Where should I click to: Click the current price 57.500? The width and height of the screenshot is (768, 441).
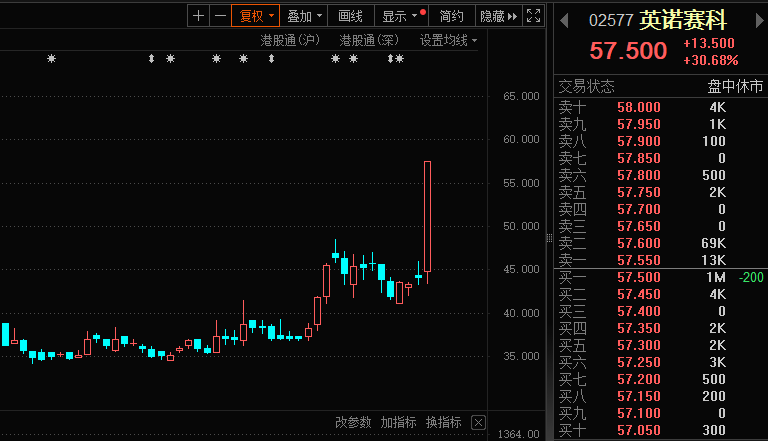[x=628, y=50]
